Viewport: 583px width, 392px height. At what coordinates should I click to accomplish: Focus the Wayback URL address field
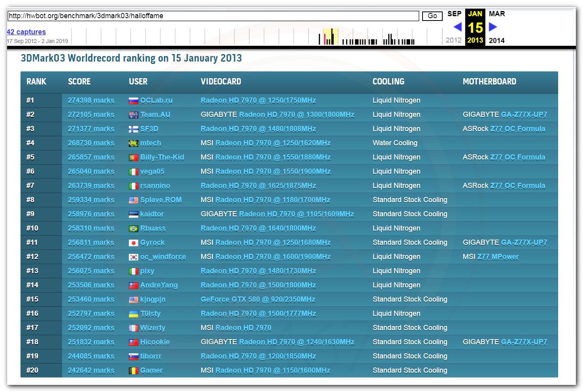[x=213, y=16]
